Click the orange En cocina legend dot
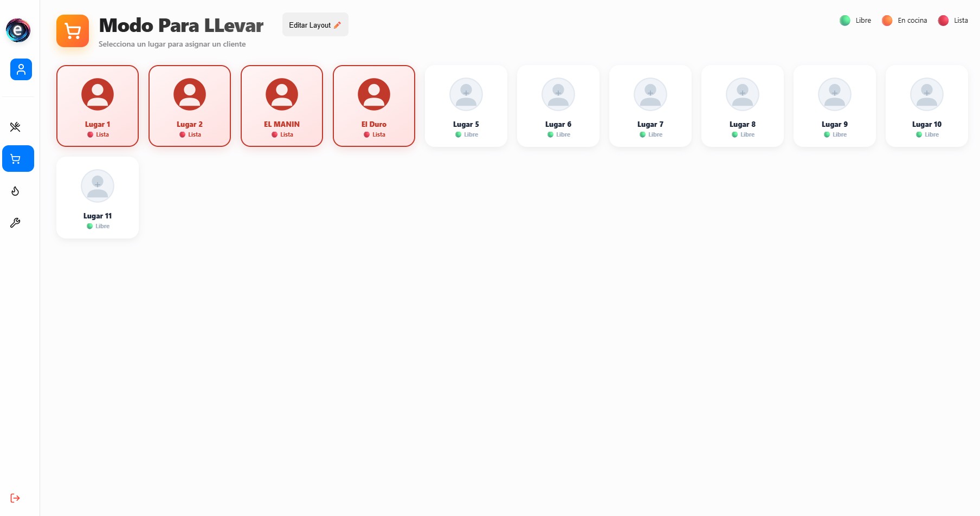Screen dimensions: 980x516 887,21
